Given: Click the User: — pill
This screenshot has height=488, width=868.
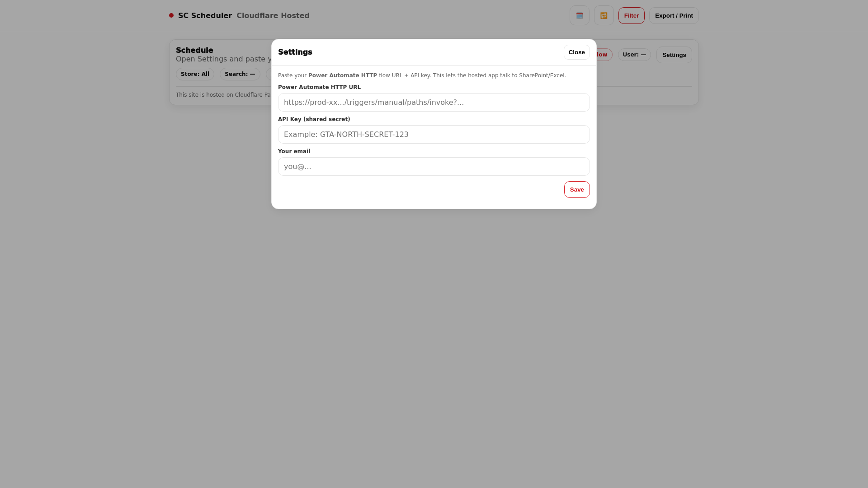Looking at the screenshot, I should tap(634, 55).
